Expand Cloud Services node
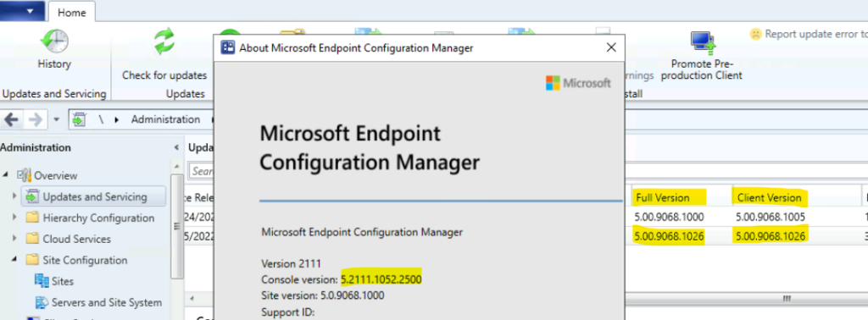 point(15,239)
